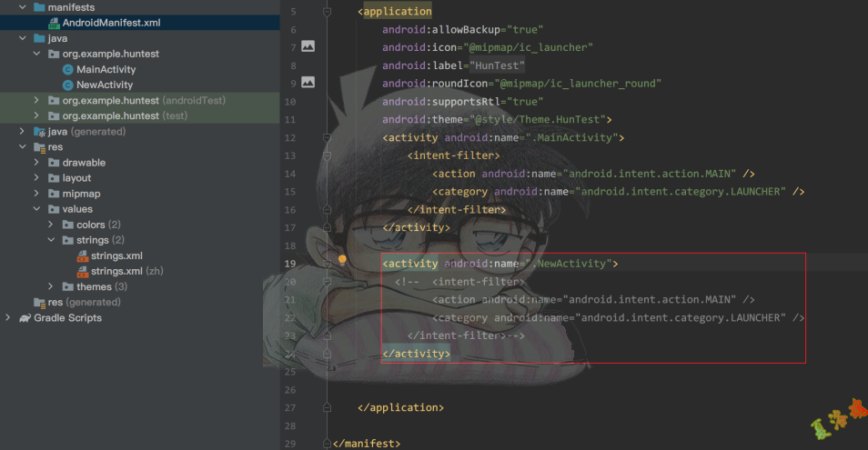The width and height of the screenshot is (868, 450).
Task: Expand the drawable folder
Action: click(x=37, y=163)
